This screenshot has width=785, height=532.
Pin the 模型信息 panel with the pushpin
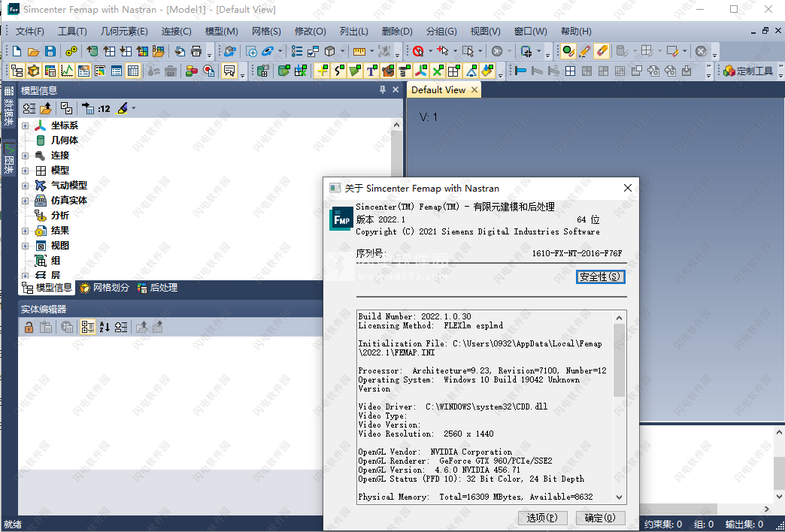383,90
